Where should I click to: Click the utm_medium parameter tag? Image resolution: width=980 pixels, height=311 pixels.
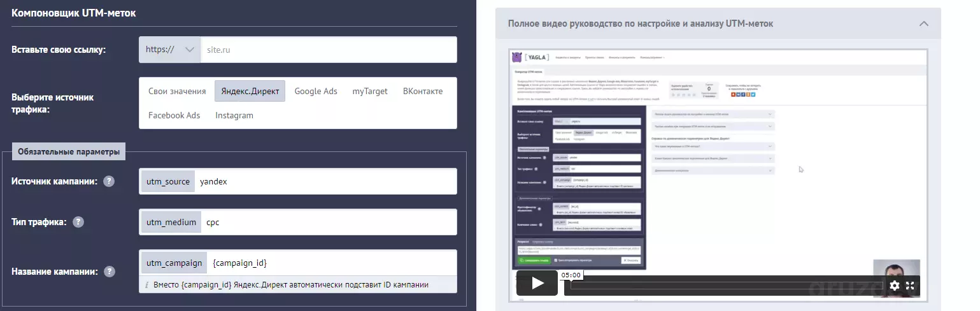171,222
